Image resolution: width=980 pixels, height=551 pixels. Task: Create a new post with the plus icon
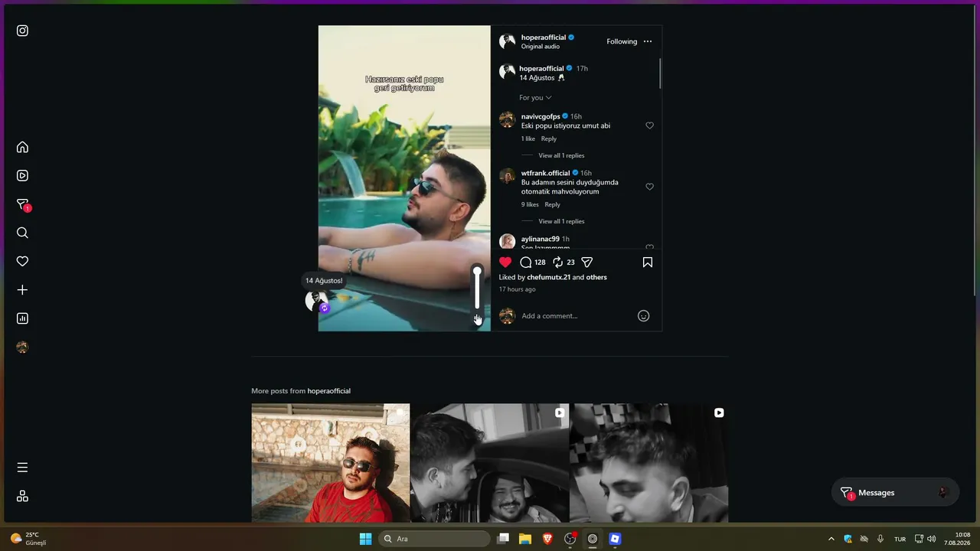pyautogui.click(x=22, y=290)
